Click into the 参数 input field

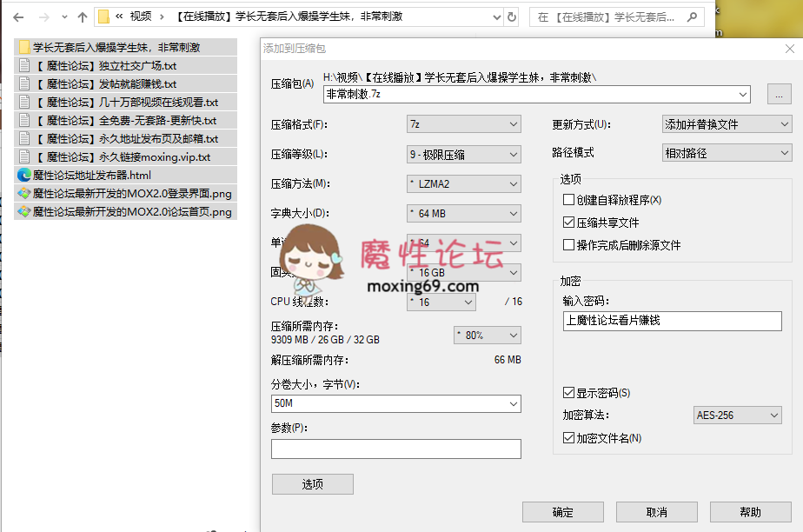(396, 449)
